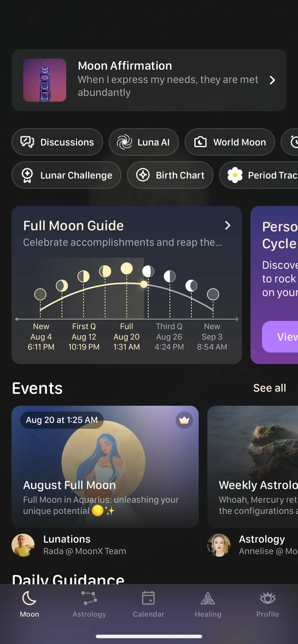Tap current position dot on moon curve
Viewport: 298px width, 644px height.
pyautogui.click(x=144, y=284)
